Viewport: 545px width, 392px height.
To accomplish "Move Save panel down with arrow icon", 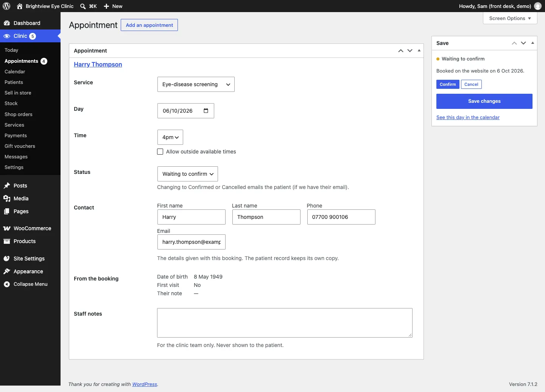I will tap(523, 43).
